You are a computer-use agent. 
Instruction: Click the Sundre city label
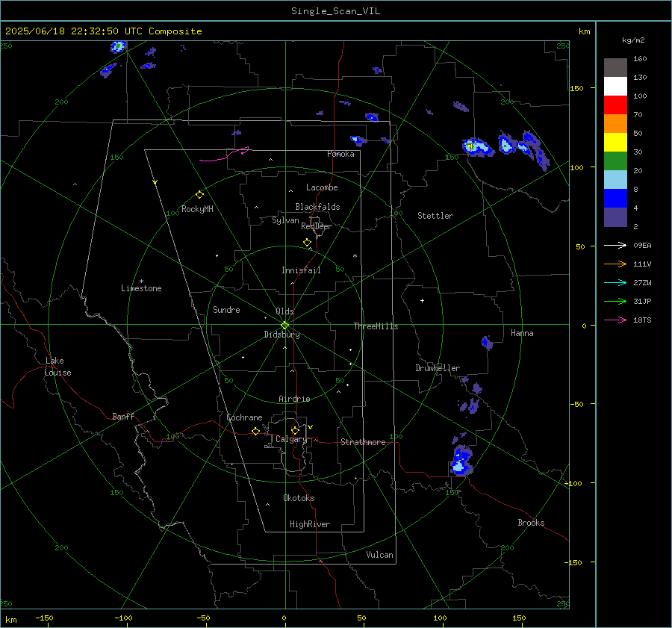226,309
